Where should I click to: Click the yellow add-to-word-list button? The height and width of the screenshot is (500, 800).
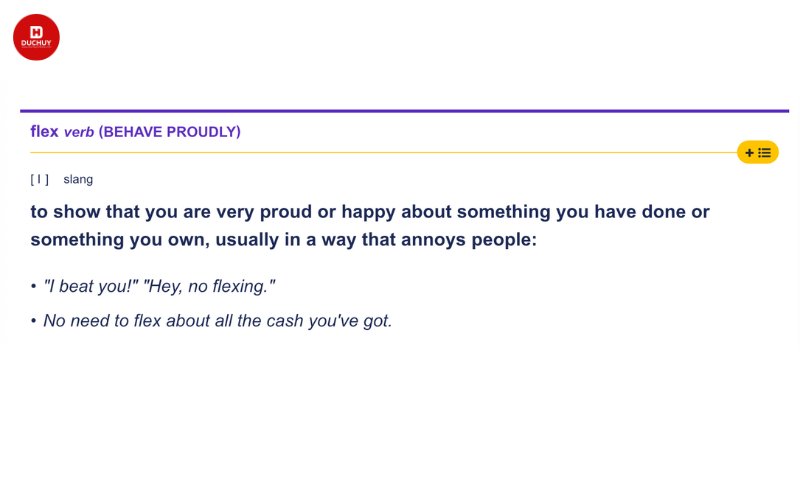coord(758,153)
